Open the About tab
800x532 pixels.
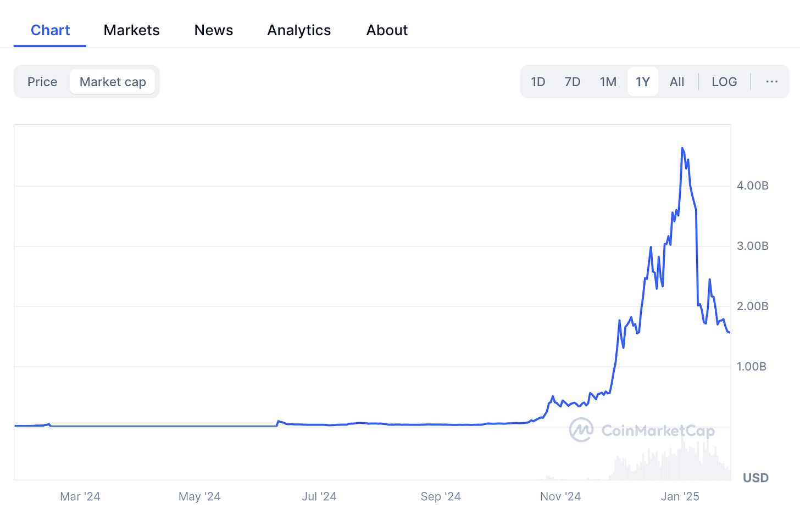coord(387,30)
